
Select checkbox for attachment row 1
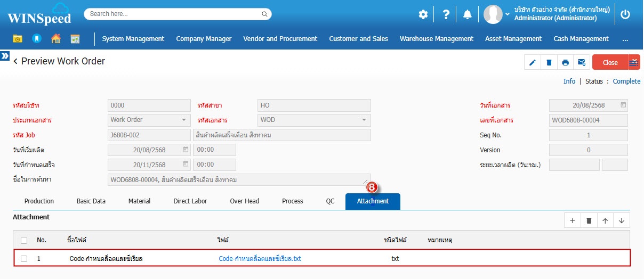[24, 259]
